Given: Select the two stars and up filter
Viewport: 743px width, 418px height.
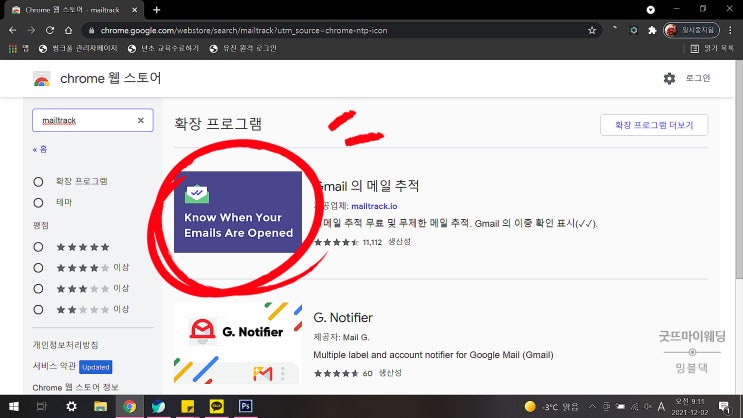Looking at the screenshot, I should 38,309.
